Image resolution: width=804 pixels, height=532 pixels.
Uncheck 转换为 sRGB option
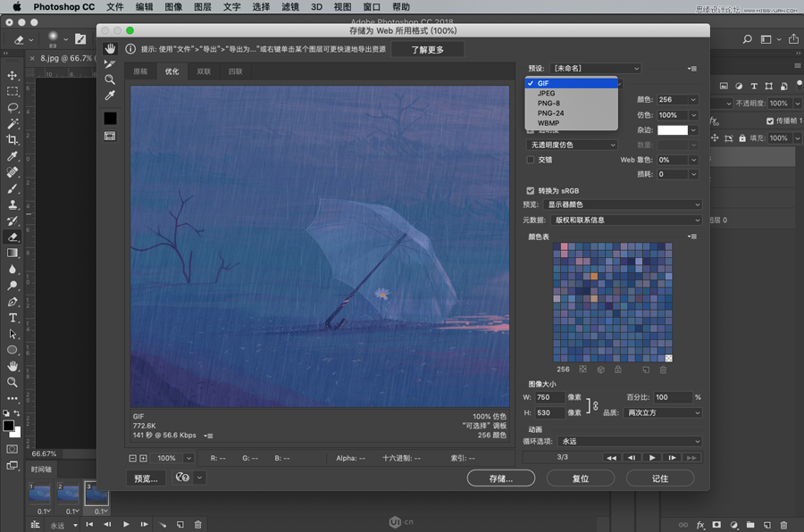531,191
